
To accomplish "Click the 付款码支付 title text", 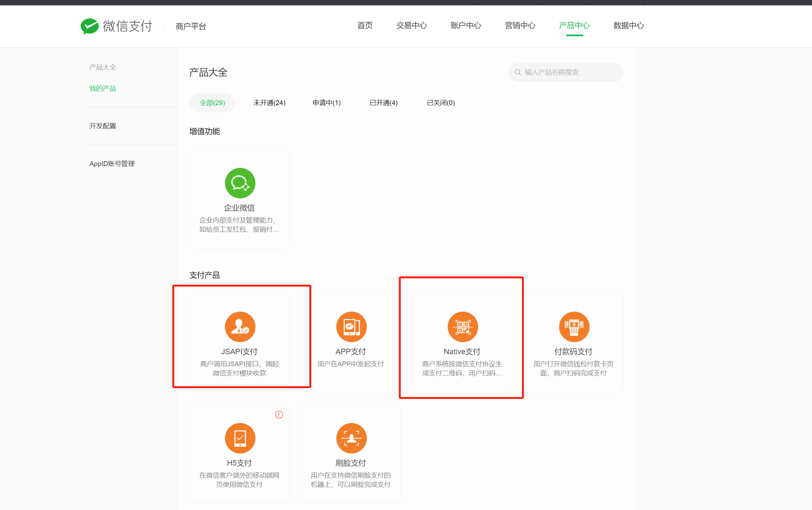I will 573,351.
